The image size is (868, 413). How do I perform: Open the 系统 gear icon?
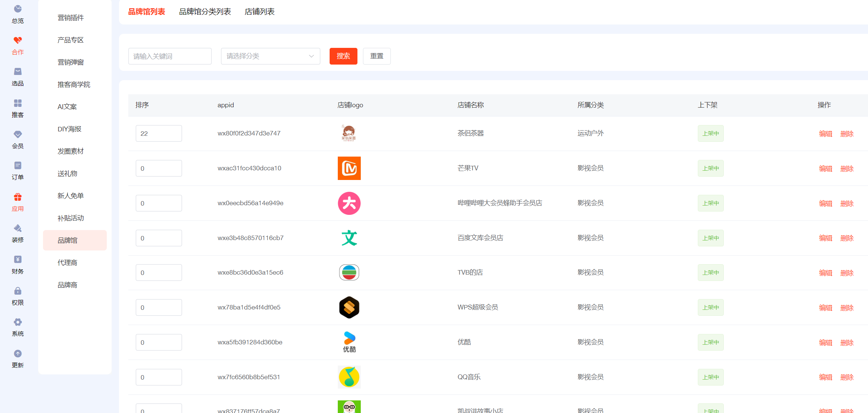click(x=17, y=322)
